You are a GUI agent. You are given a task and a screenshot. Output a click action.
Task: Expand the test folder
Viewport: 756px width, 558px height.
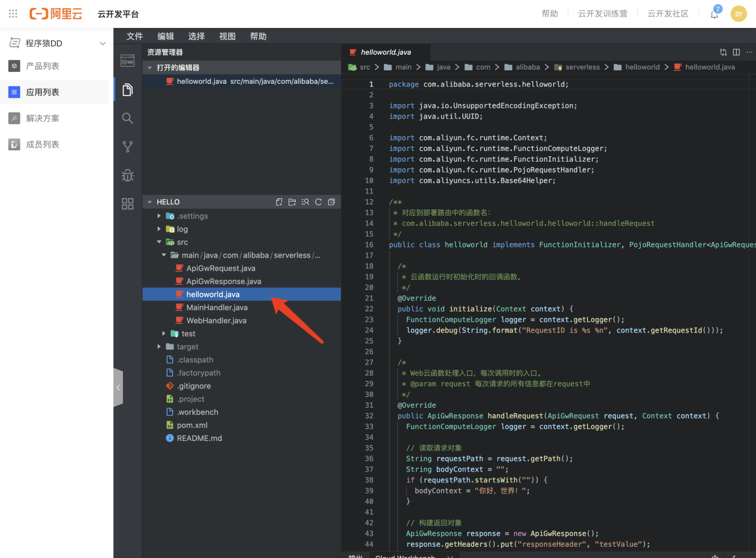coord(164,334)
